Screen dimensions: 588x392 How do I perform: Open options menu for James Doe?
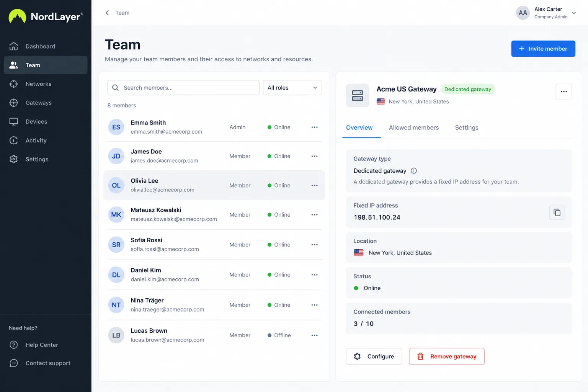pos(314,156)
